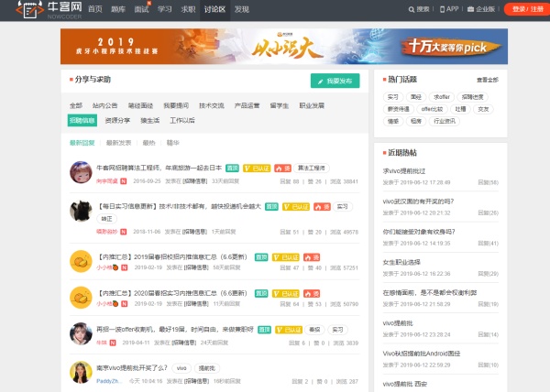Select the 职业发展 category tab
Viewport: 550px width, 392px height.
312,106
